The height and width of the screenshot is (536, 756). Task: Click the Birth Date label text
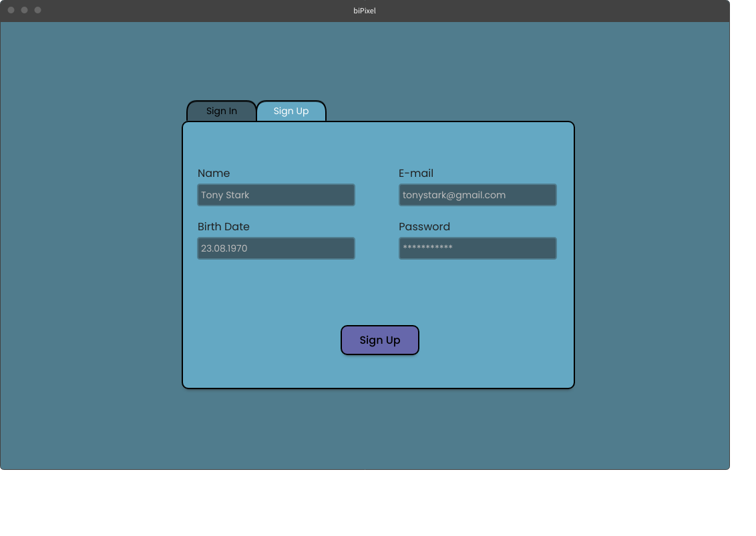(x=224, y=226)
